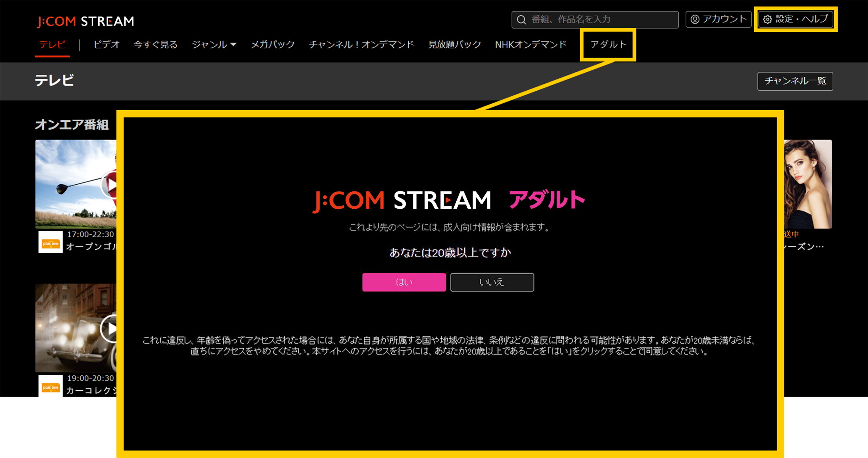Click the settings gear icon

pos(767,19)
